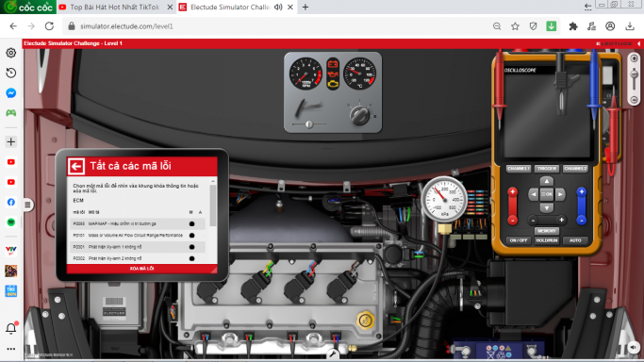Toggle oscilloscope HOLD/RUN button

[547, 240]
